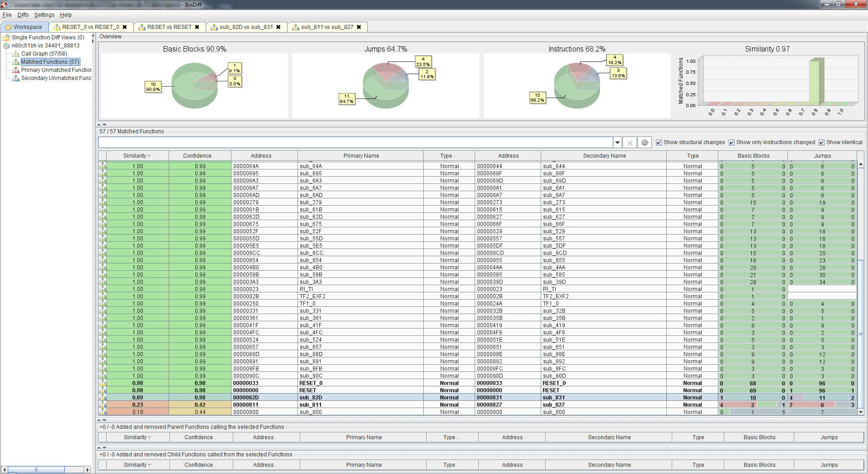The height and width of the screenshot is (474, 868).
Task: Close the sub_82D vs sub_831 tab
Action: pyautogui.click(x=278, y=27)
